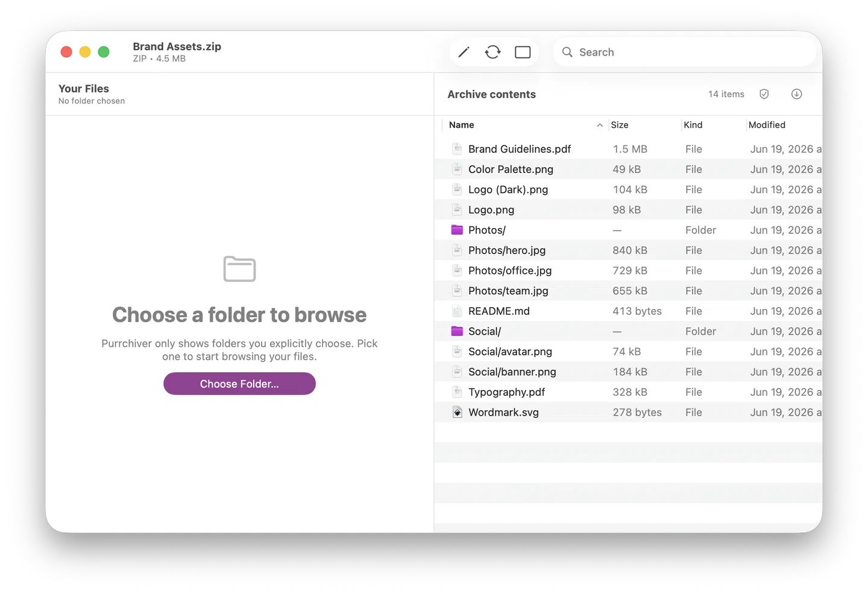Click the Brand Guidelines.pdf file icon

point(458,148)
